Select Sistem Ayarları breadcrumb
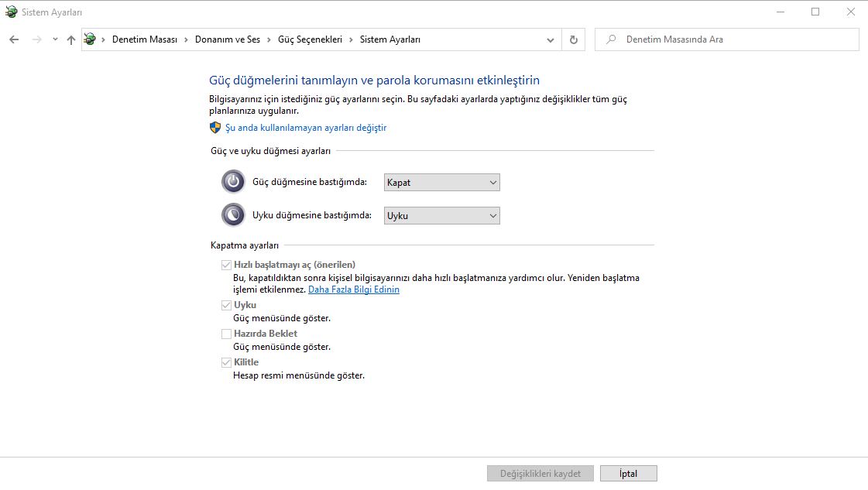868x490 pixels. tap(389, 39)
